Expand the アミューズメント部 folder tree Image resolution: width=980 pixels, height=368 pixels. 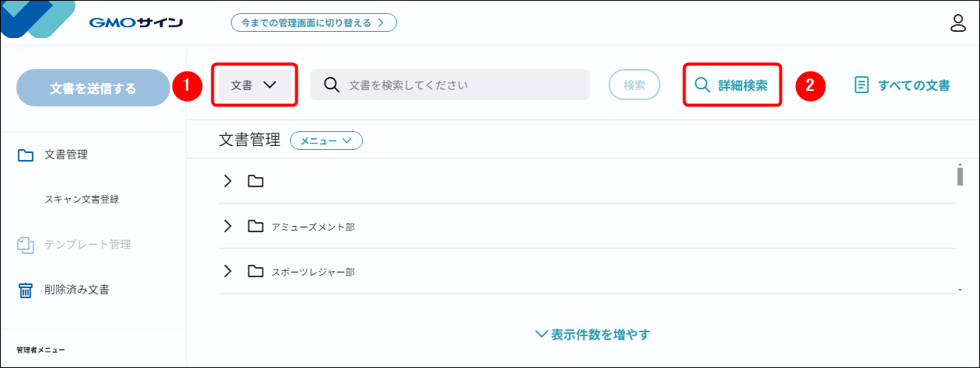pos(228,227)
